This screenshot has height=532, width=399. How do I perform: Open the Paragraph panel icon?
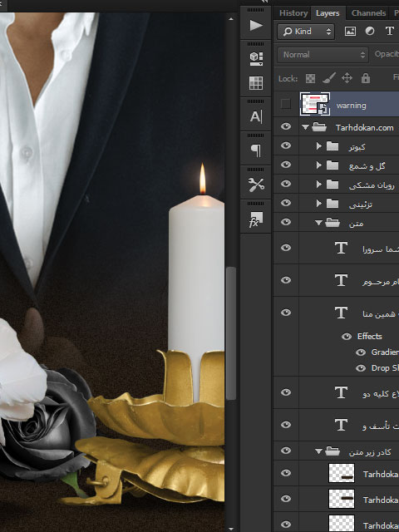[256, 150]
